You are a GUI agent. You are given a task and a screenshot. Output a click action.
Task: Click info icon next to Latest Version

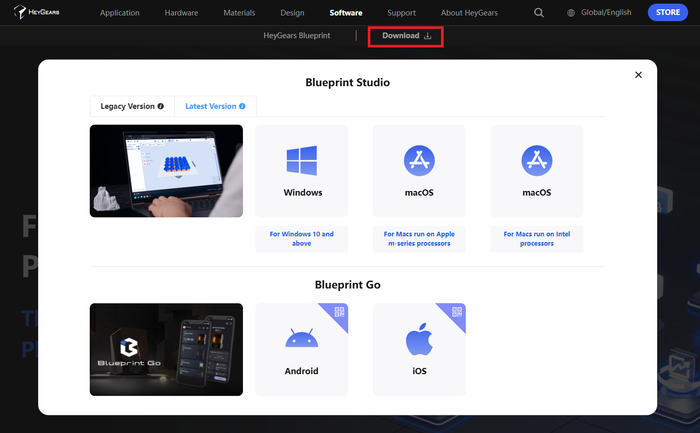point(242,106)
